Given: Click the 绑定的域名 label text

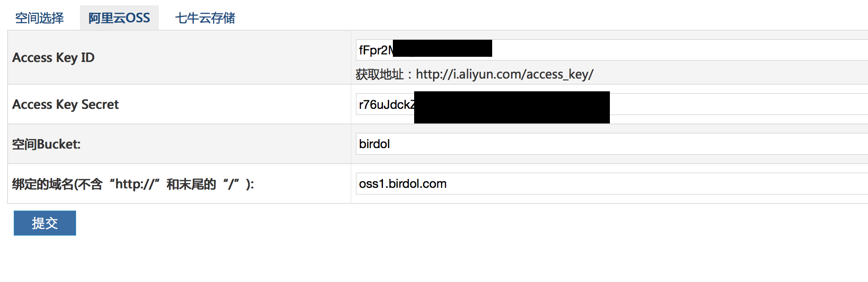Looking at the screenshot, I should click(x=133, y=184).
